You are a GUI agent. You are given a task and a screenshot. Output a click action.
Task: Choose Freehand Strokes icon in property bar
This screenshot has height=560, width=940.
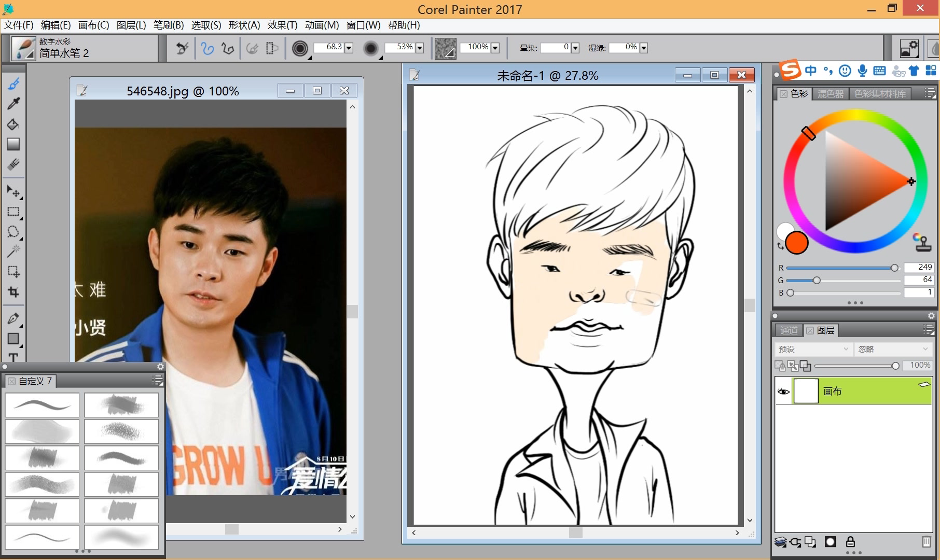point(208,48)
